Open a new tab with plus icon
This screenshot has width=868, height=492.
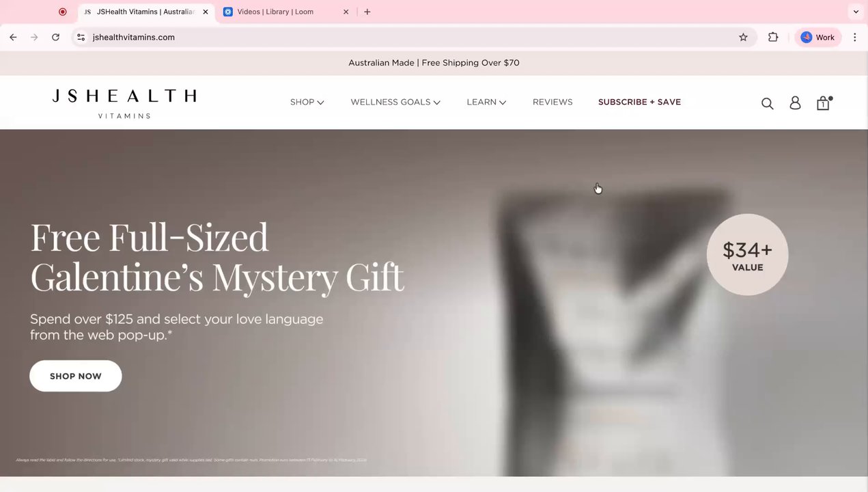pyautogui.click(x=367, y=12)
